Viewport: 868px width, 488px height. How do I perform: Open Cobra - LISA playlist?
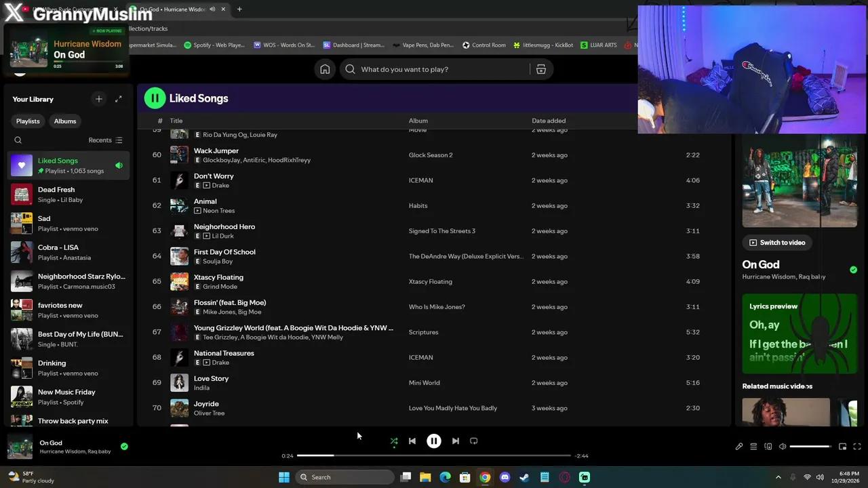pyautogui.click(x=68, y=252)
